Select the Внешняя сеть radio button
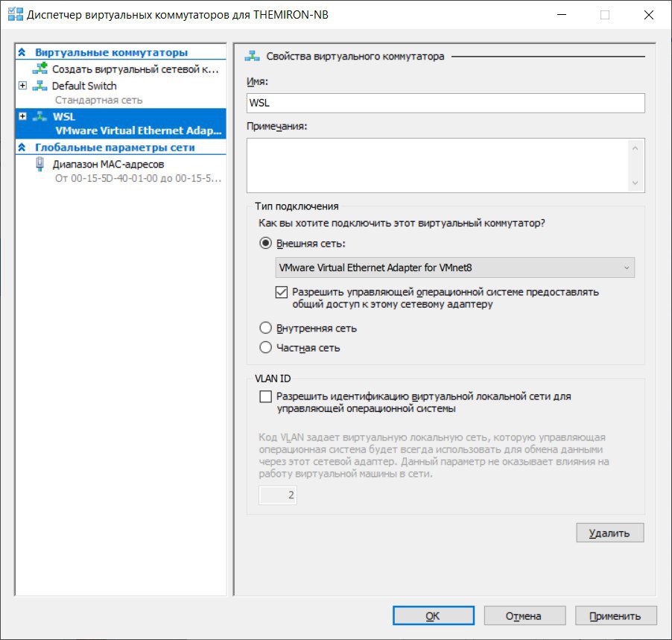 (266, 244)
